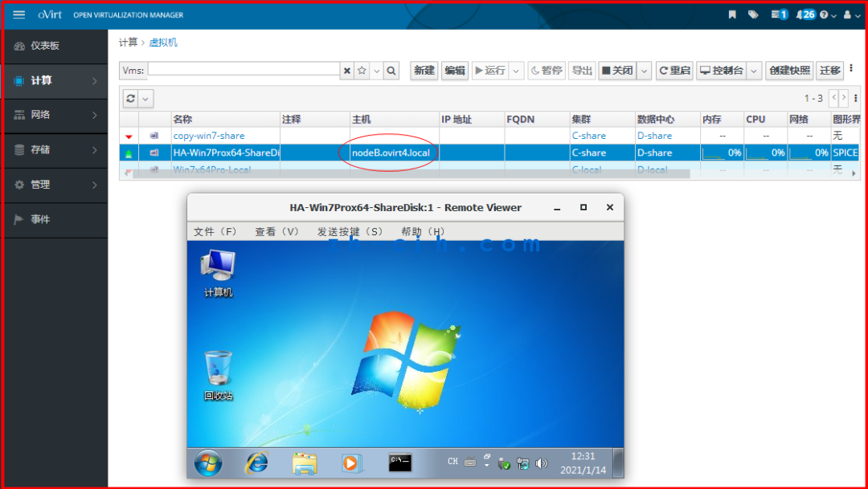
Task: Click the 虚拟机 breadcrumb link
Action: tap(163, 43)
